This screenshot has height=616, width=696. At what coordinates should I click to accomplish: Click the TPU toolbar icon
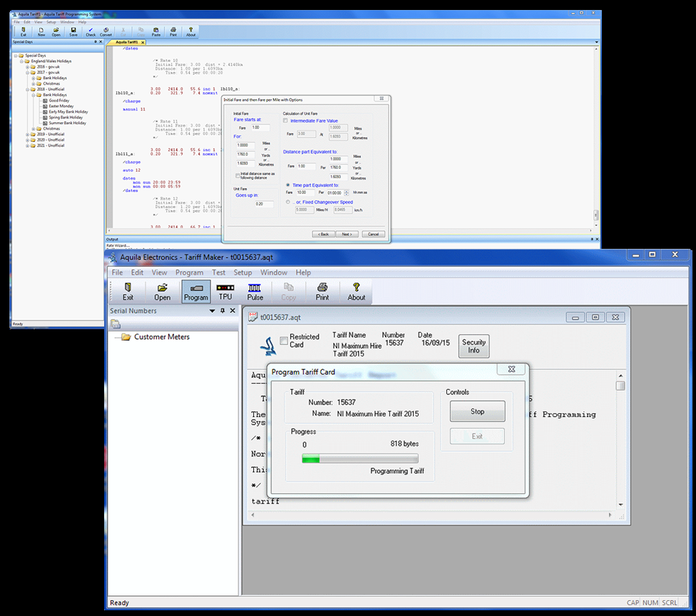[225, 291]
